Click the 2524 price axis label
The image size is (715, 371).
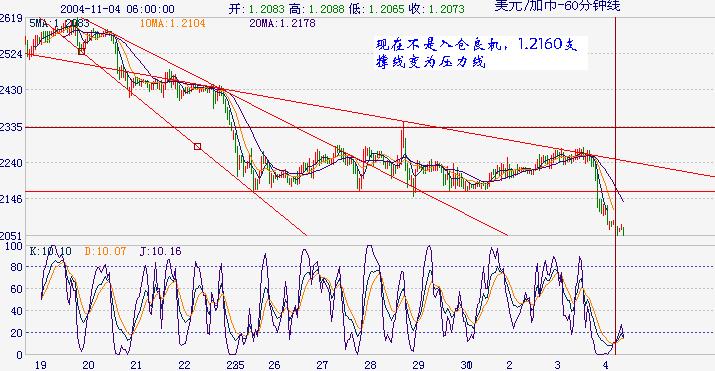[x=11, y=54]
